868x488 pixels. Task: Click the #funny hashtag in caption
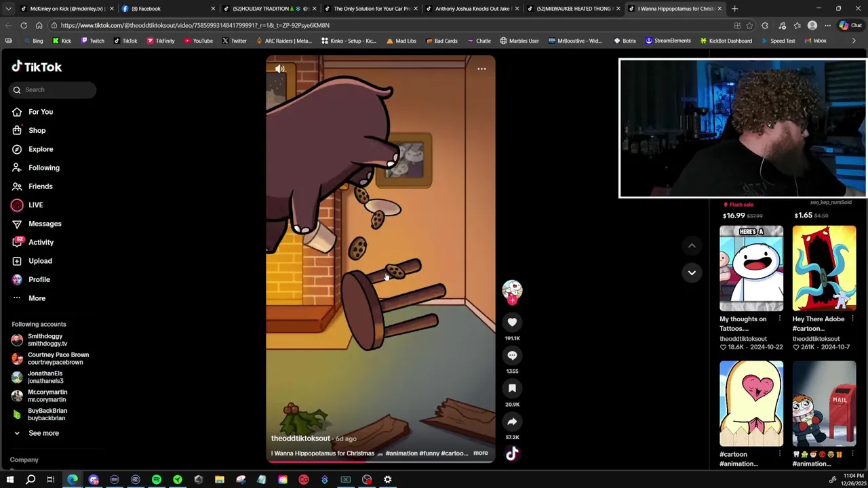click(429, 453)
